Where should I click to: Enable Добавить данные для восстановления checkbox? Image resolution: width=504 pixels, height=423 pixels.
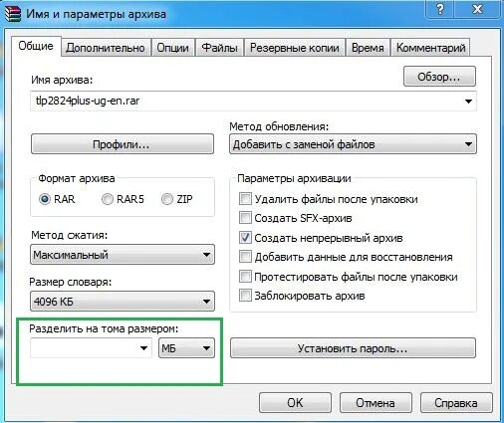click(245, 257)
